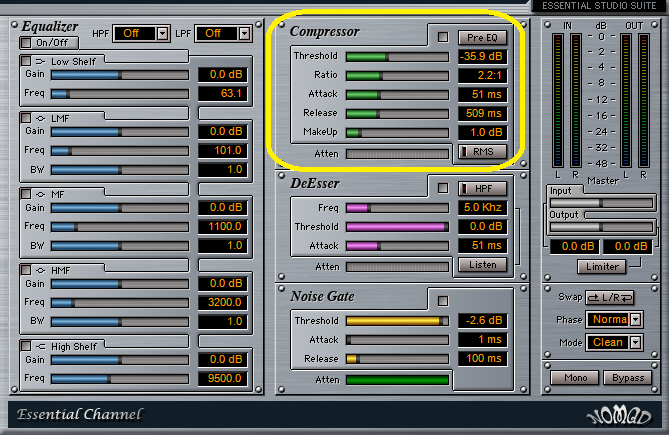The image size is (669, 435).
Task: Click the Nomad logo
Action: [619, 417]
